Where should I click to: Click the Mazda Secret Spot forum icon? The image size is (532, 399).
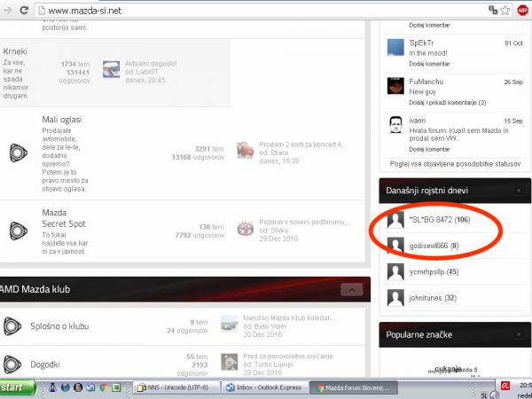[16, 231]
